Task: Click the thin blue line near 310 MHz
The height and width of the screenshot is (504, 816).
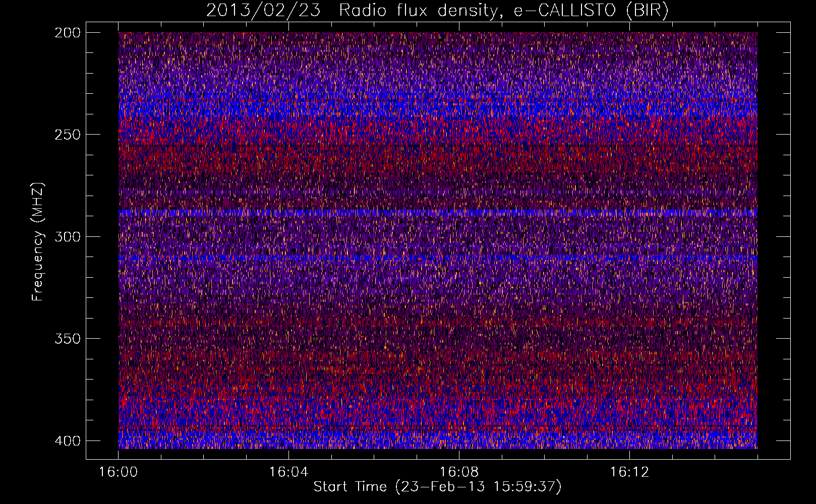Action: tap(438, 258)
